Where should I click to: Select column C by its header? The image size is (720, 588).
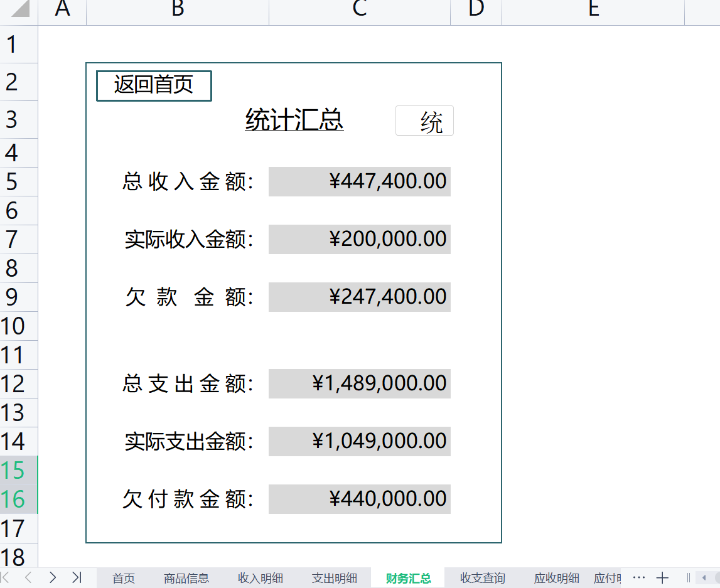[359, 9]
